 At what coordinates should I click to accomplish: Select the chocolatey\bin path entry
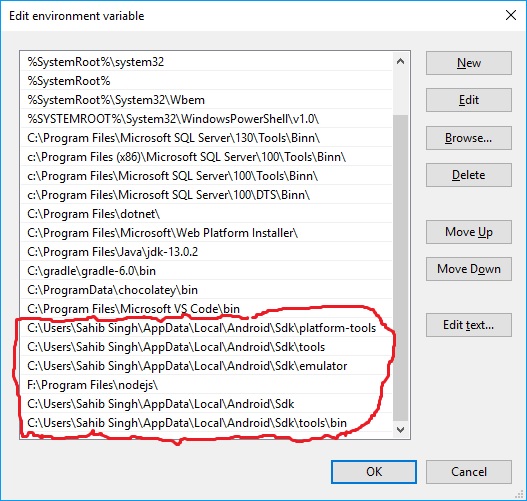coord(206,290)
